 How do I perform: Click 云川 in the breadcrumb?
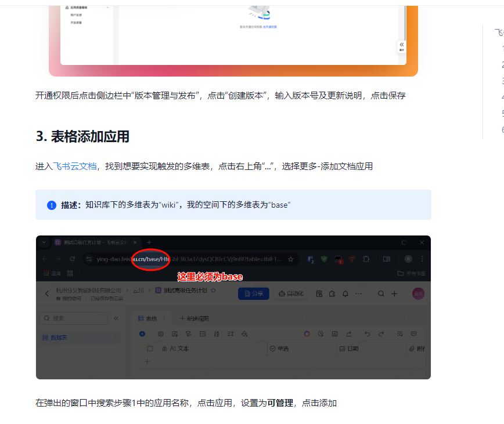pyautogui.click(x=139, y=291)
